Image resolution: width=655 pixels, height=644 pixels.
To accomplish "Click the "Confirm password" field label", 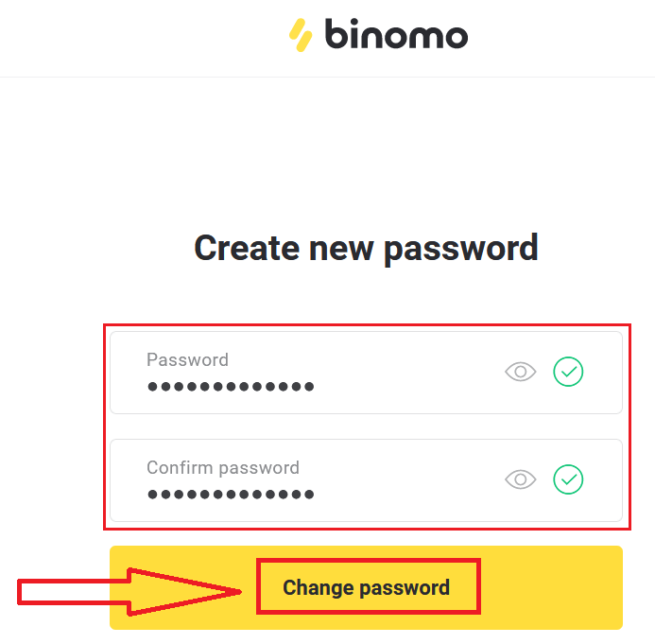I will pyautogui.click(x=222, y=467).
